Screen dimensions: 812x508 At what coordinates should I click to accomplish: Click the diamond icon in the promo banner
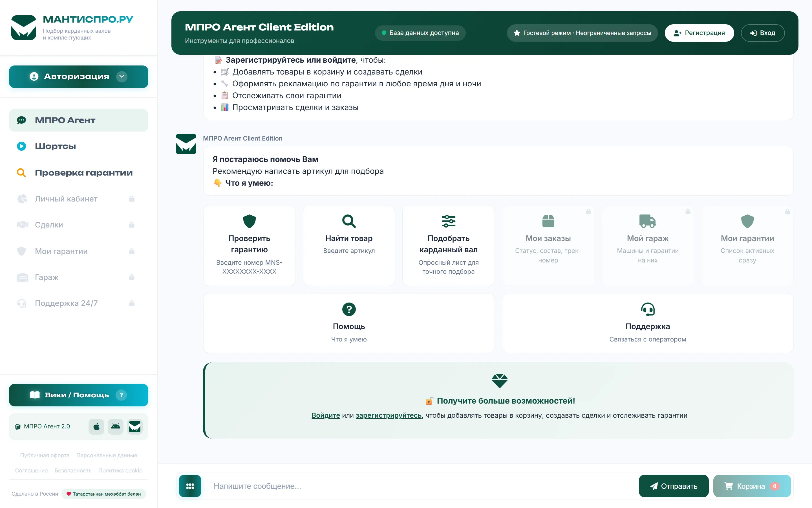(499, 381)
